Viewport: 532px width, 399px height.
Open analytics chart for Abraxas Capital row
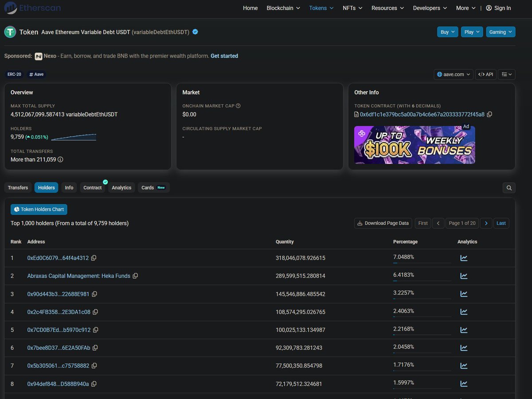click(464, 276)
